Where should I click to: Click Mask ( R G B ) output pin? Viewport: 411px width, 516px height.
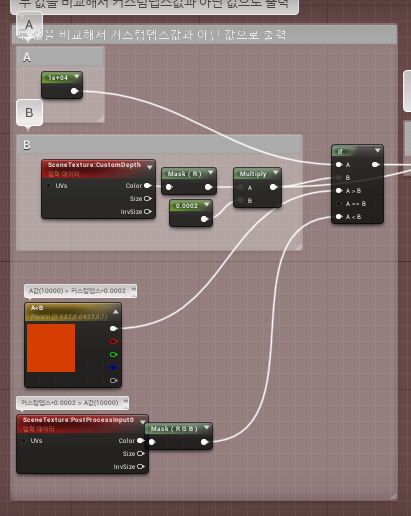click(x=204, y=442)
